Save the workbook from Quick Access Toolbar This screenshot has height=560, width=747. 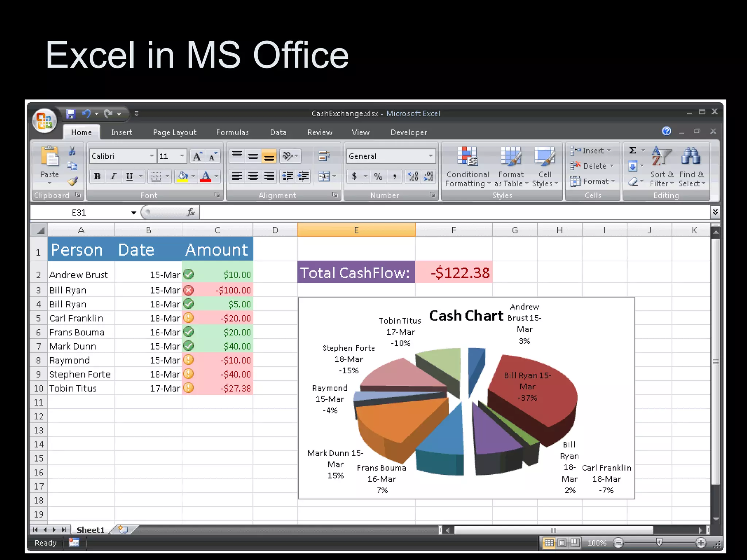(x=70, y=114)
